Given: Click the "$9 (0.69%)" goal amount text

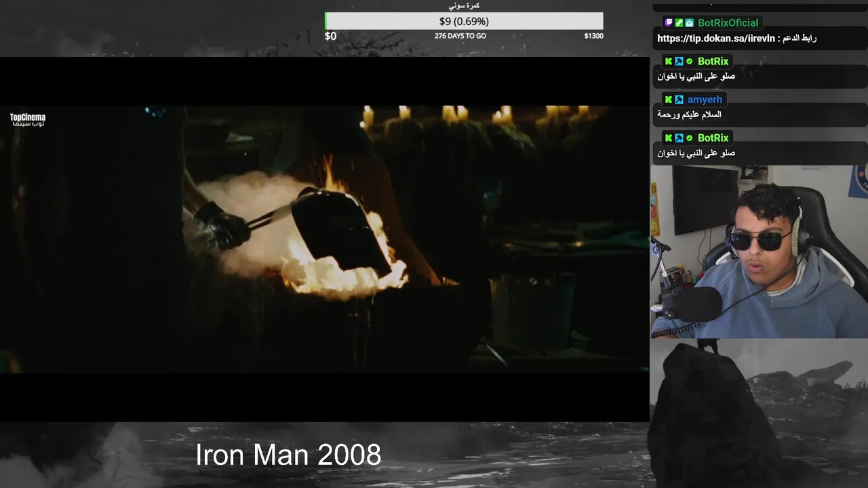Looking at the screenshot, I should click(464, 22).
